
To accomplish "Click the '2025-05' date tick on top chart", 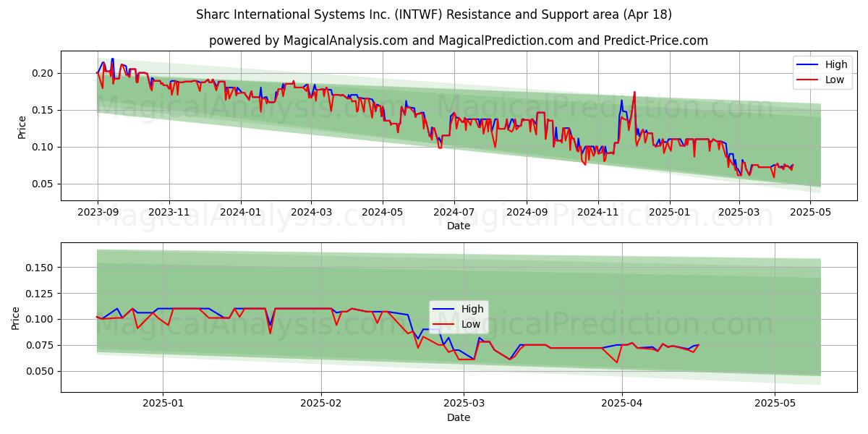I will 809,213.
